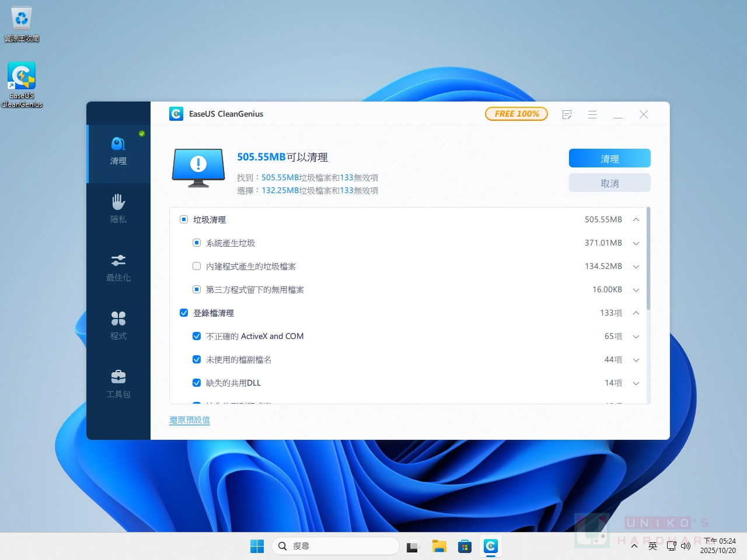
Task: Uncheck 不正確的 ActiveX and COM checkbox
Action: tap(197, 337)
